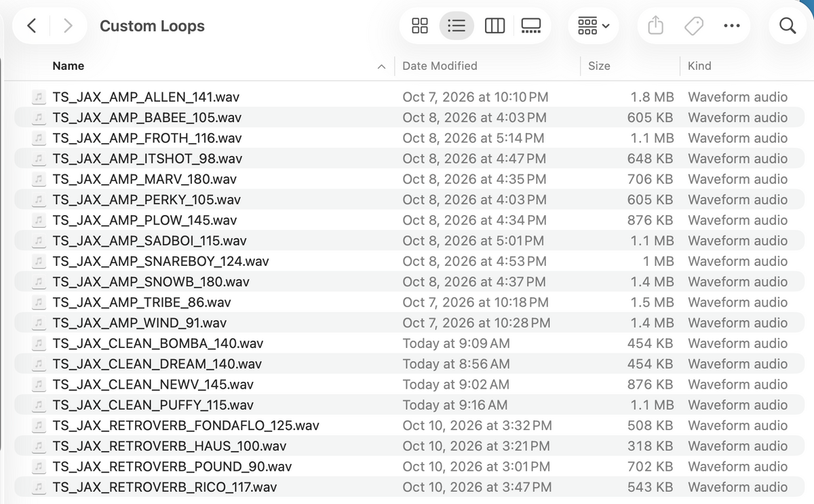Switch to column view

495,26
